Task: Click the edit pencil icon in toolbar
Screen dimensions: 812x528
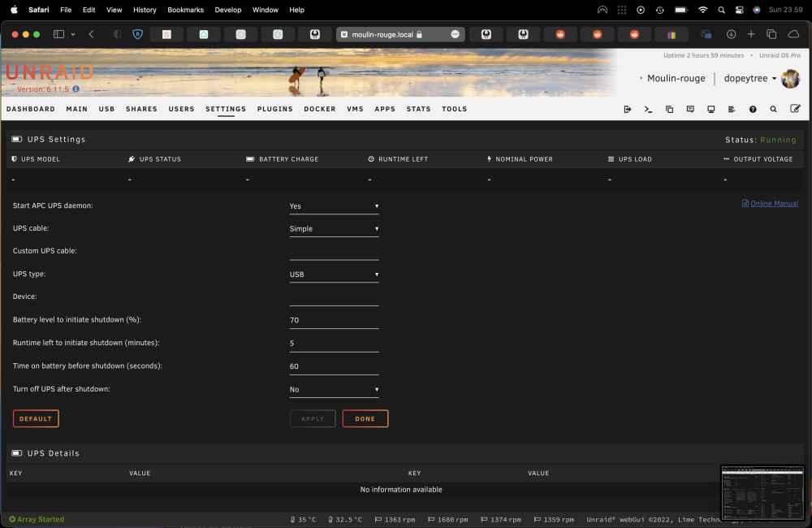Action: pos(795,108)
